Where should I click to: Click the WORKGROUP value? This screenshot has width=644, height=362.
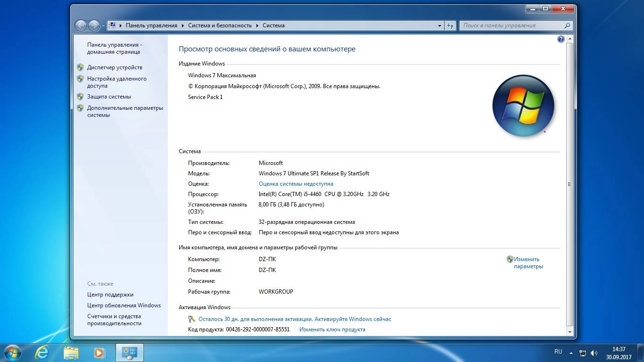[276, 292]
